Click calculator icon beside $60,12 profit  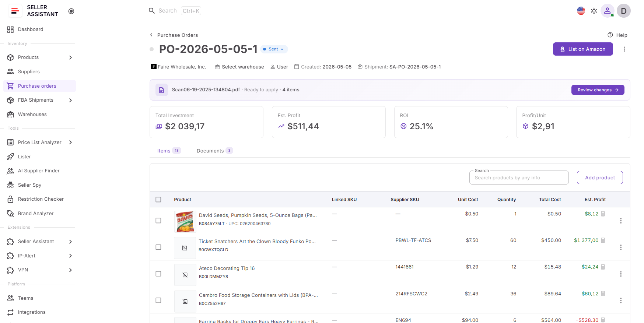coord(603,294)
